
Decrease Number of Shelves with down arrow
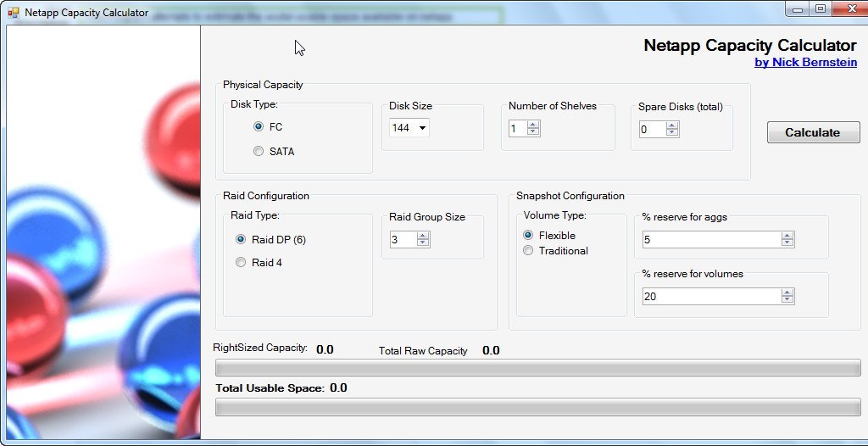point(533,132)
